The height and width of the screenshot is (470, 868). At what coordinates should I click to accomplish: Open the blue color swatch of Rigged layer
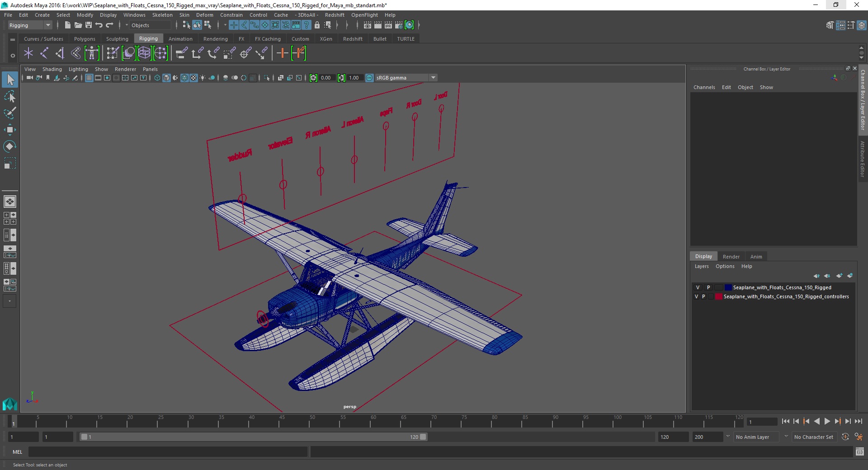(728, 287)
